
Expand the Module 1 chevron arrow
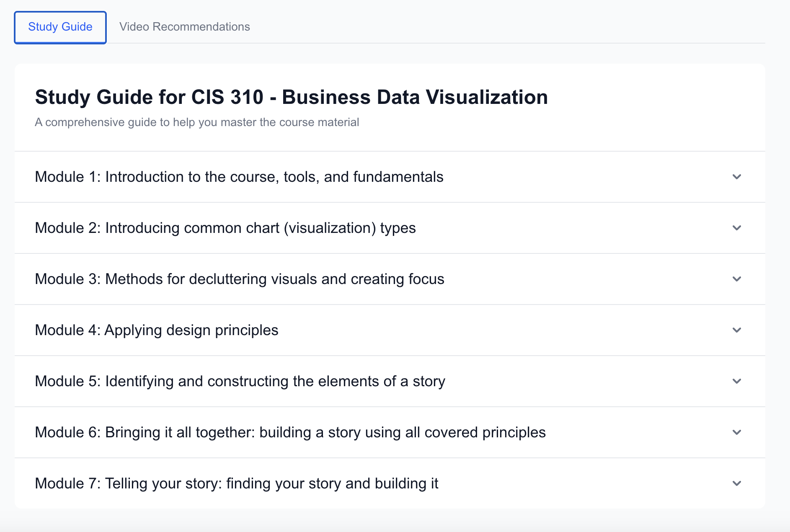737,177
